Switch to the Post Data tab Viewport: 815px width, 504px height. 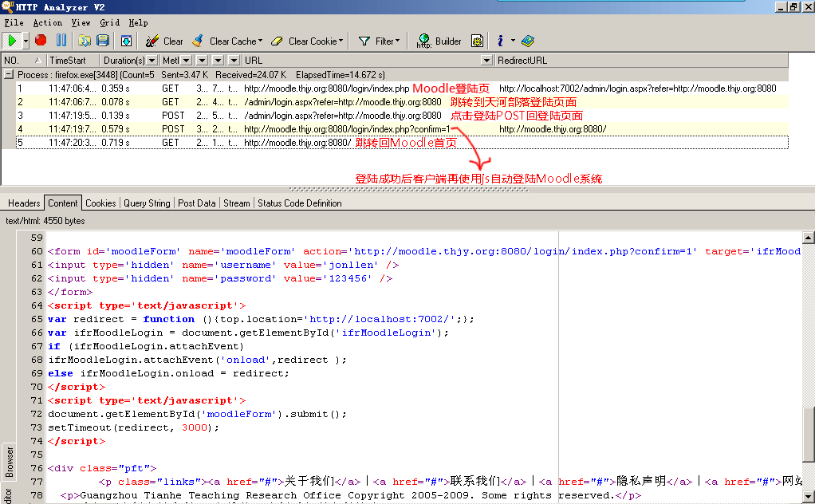tap(196, 203)
